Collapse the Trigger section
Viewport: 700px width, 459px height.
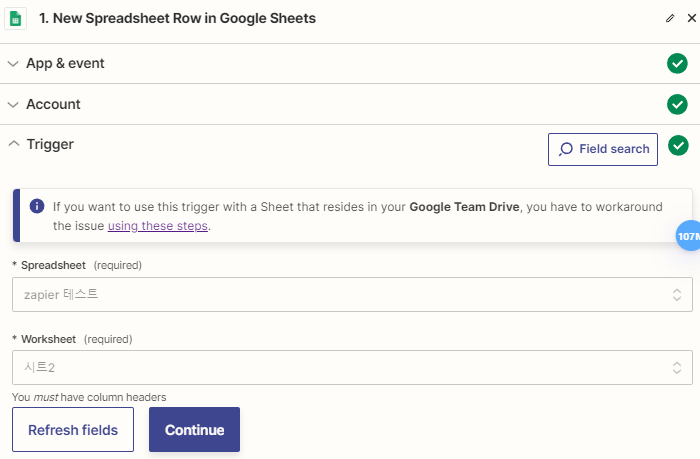pos(14,144)
